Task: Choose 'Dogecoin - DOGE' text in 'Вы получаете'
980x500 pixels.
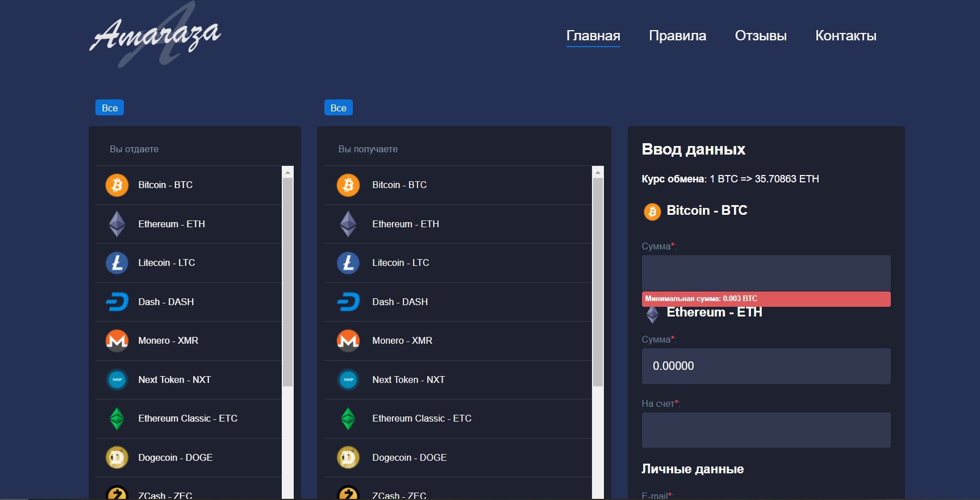Action: point(410,457)
